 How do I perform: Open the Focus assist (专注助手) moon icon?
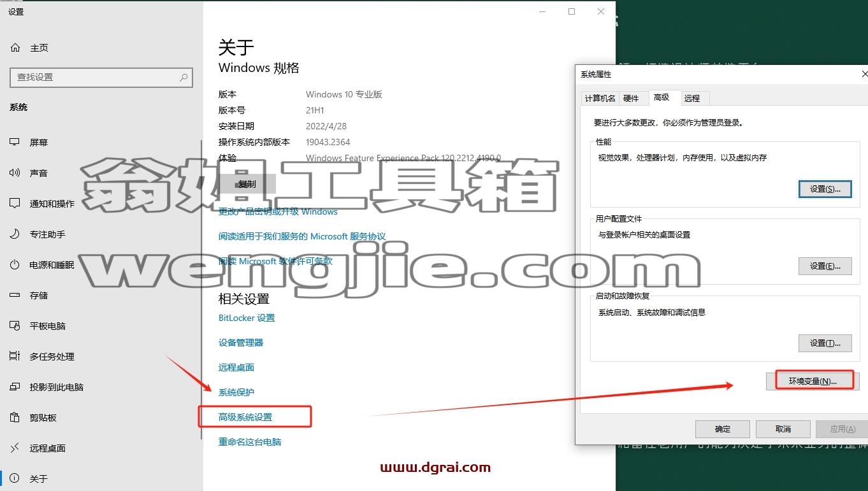point(15,234)
